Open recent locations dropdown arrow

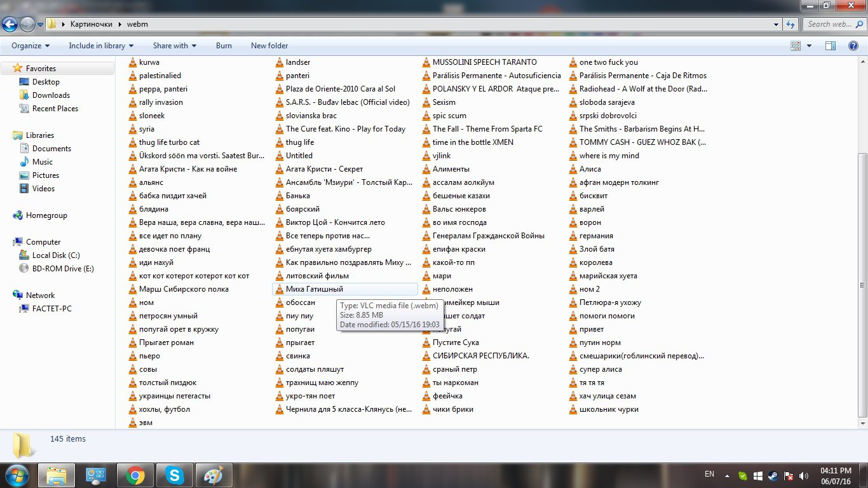point(40,25)
